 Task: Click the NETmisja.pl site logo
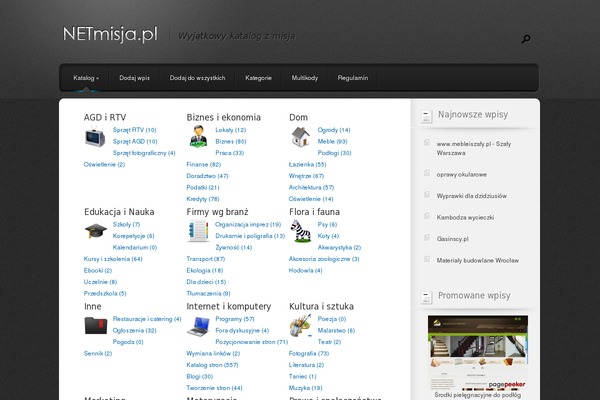[x=109, y=35]
